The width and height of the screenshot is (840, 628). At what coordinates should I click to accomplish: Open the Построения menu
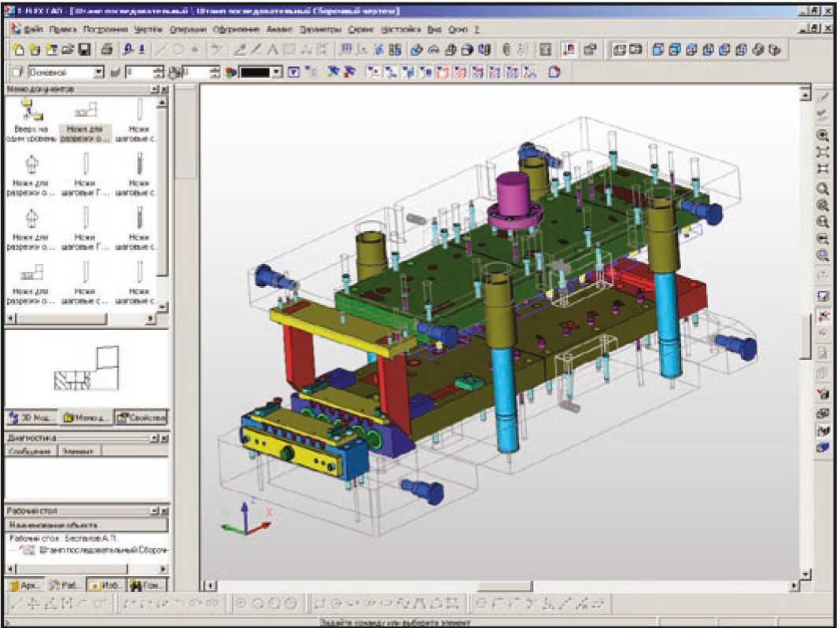click(x=105, y=29)
